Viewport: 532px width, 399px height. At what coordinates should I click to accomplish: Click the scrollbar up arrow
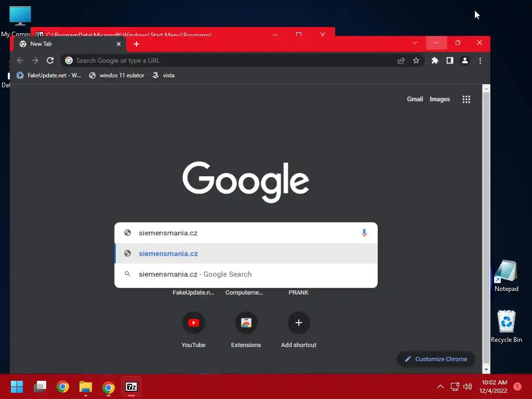tap(486, 88)
